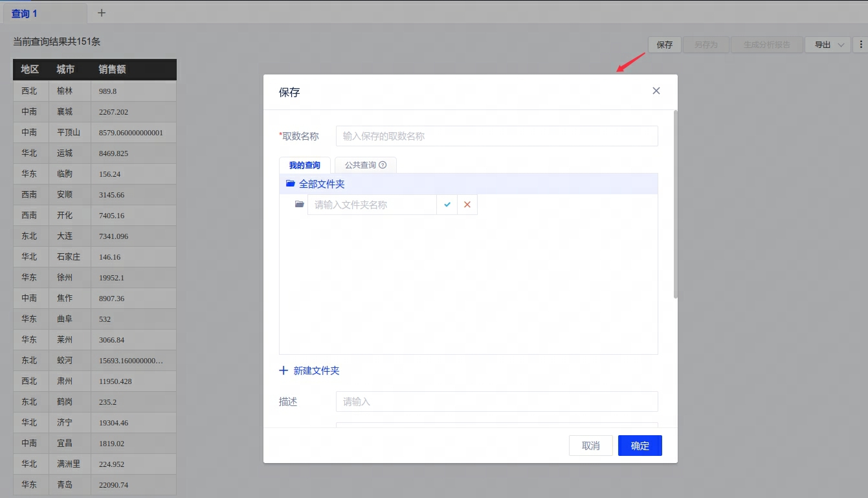Expand the 导出 dropdown
The height and width of the screenshot is (498, 868).
click(827, 45)
